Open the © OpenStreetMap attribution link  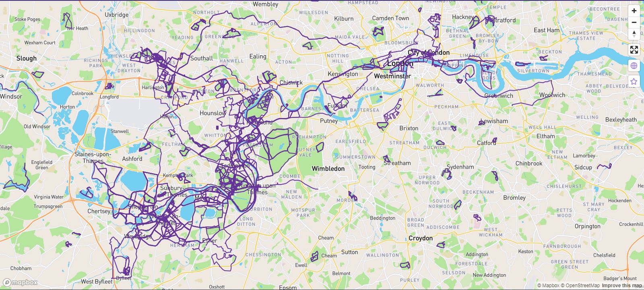580,286
